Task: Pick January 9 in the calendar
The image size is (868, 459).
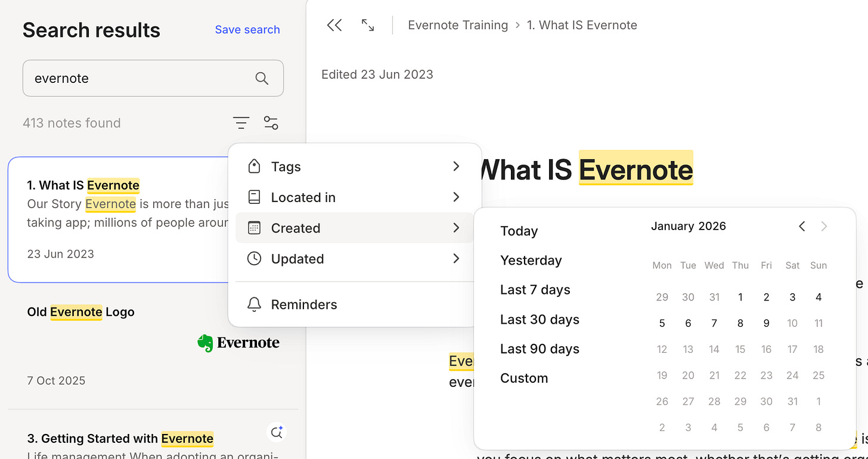Action: [x=767, y=323]
